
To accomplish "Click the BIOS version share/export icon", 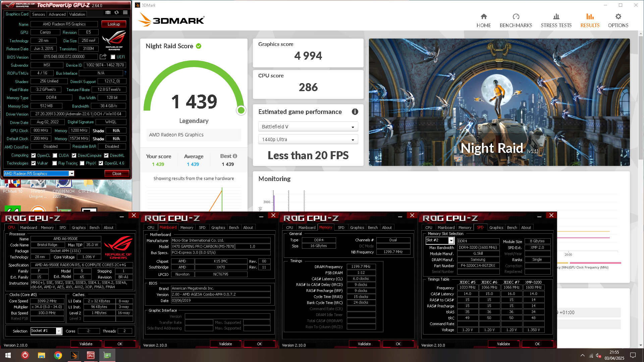I will point(103,57).
